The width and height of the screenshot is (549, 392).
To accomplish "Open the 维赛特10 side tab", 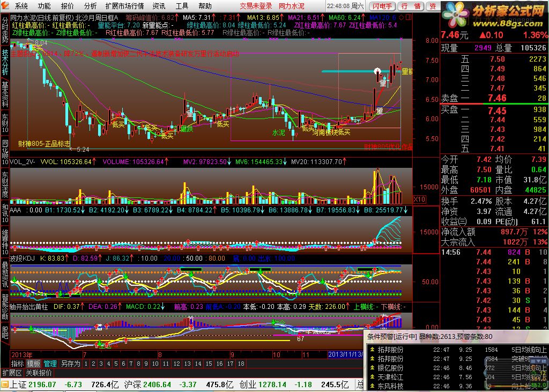I will click(x=5, y=242).
